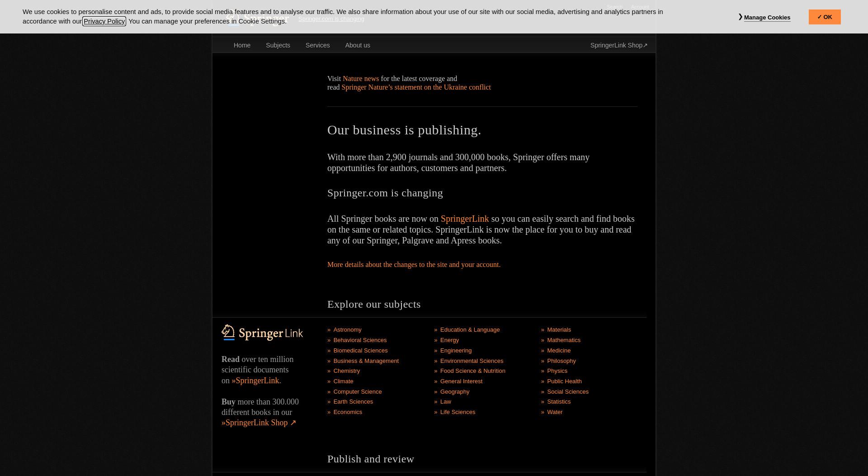Open the Energy subject
Image resolution: width=868 pixels, height=476 pixels.
(449, 340)
